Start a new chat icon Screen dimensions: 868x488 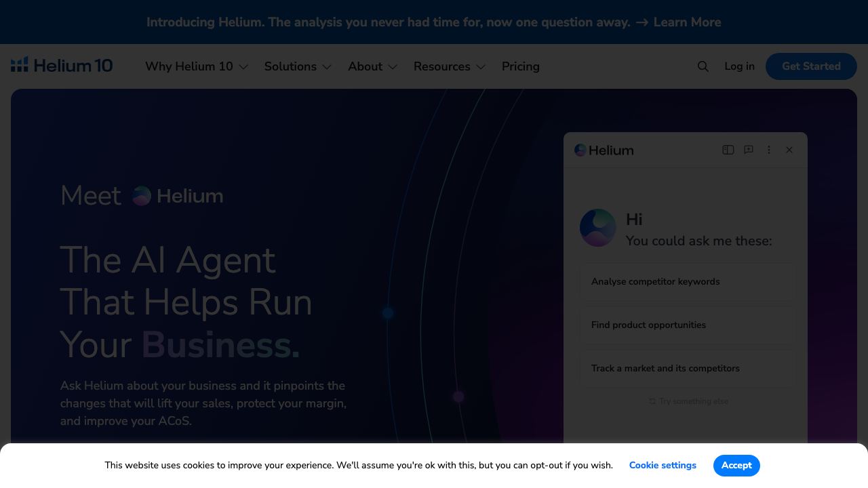click(x=749, y=150)
